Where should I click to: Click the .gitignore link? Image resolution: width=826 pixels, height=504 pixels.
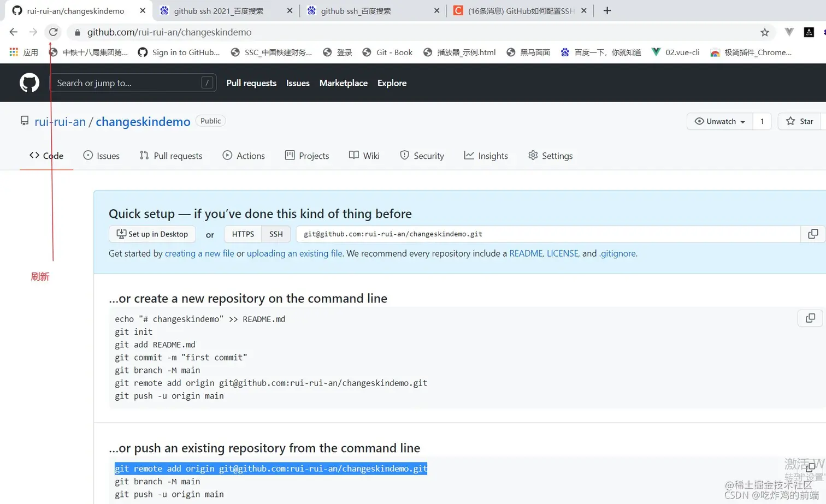pyautogui.click(x=617, y=253)
